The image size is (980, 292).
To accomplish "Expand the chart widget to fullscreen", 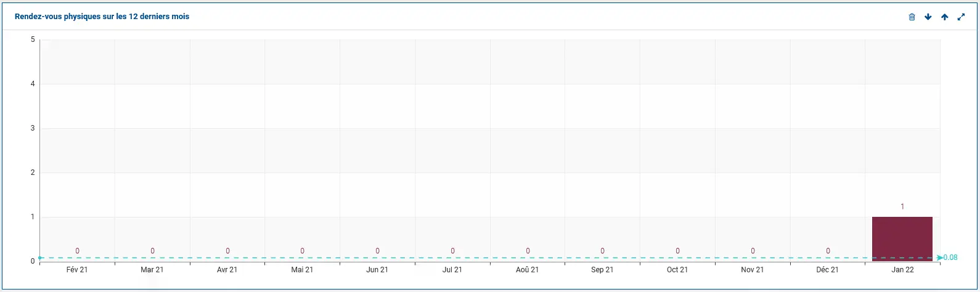I will 961,17.
